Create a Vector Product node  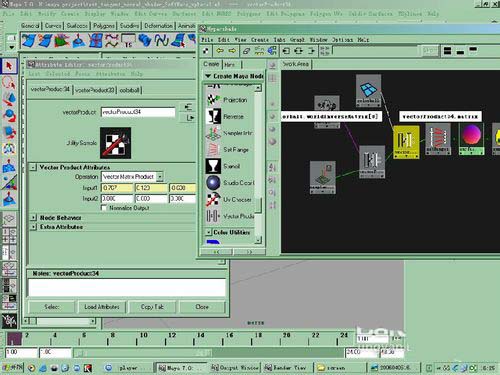[230, 216]
